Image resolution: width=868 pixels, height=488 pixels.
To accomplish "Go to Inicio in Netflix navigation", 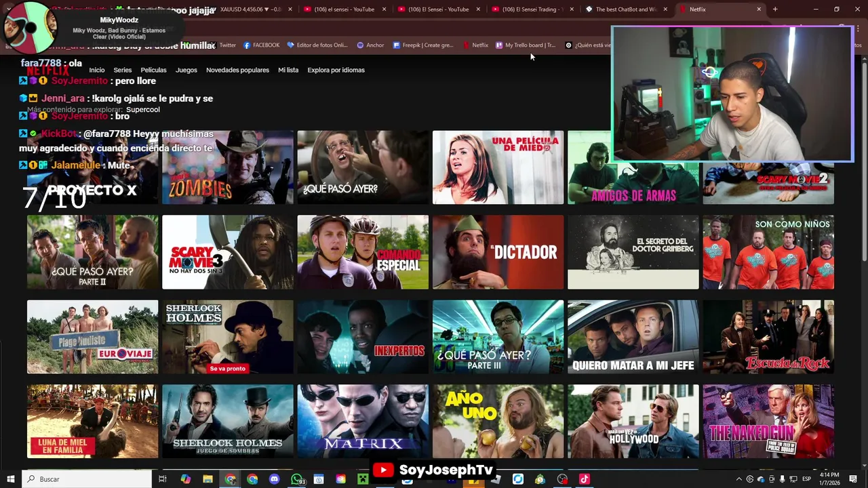I will click(97, 70).
